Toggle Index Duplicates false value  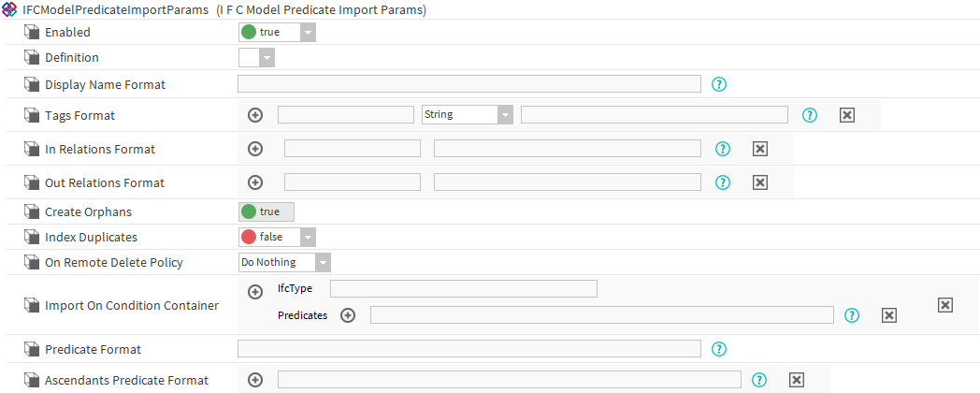point(269,237)
